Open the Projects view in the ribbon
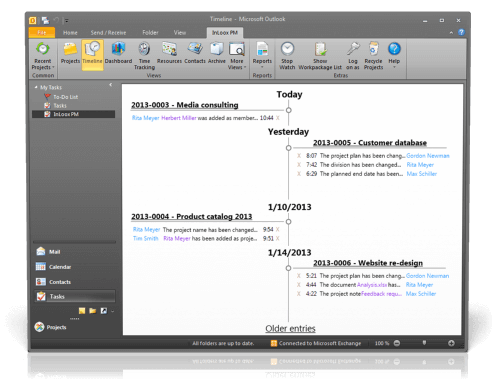This screenshot has width=495, height=380. click(x=70, y=53)
